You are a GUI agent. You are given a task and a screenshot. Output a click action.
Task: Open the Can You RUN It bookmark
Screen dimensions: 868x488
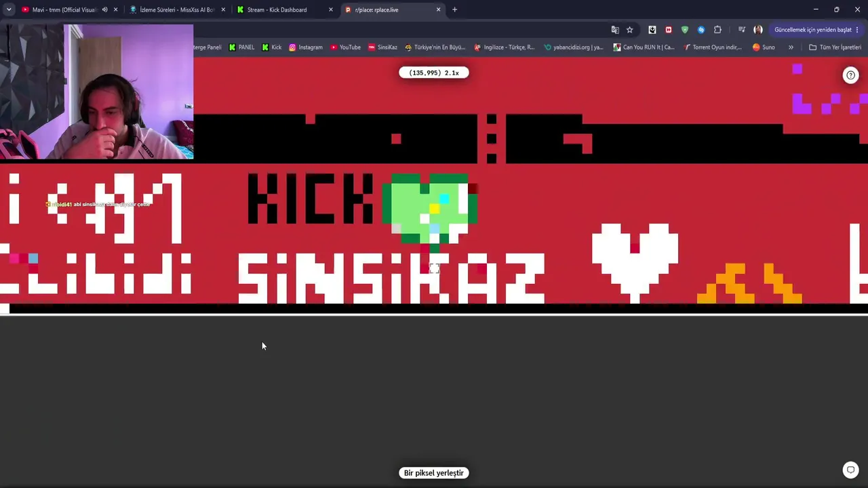pos(644,47)
